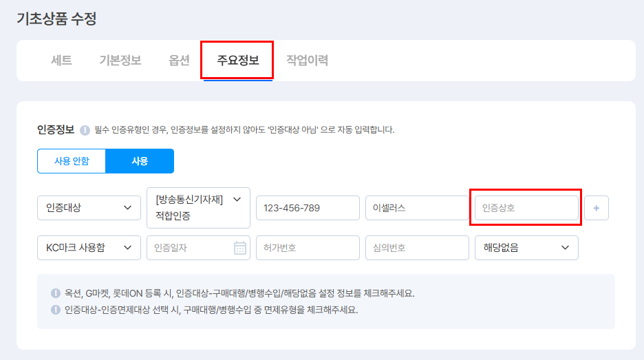Focus the 허가번호 input field
The height and width of the screenshot is (360, 644).
tap(308, 248)
